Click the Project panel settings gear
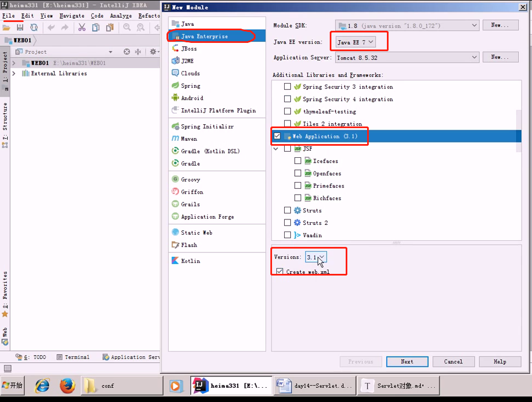This screenshot has height=402, width=532. coord(153,52)
